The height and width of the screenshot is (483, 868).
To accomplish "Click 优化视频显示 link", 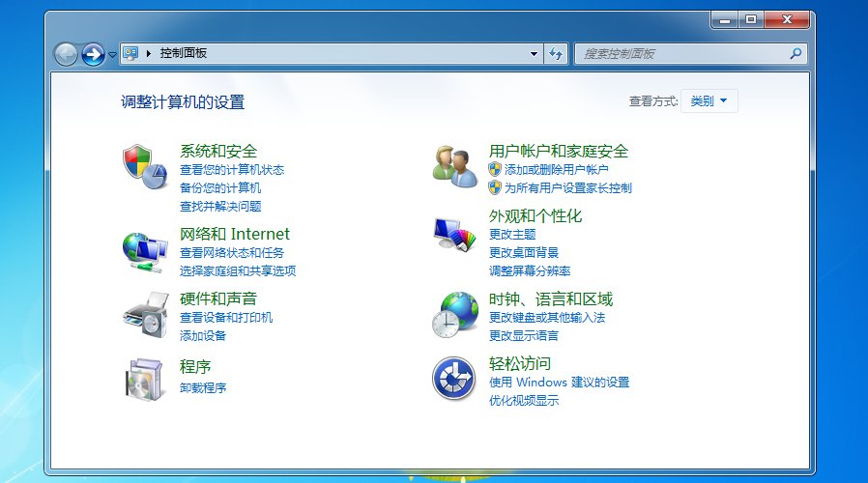I will pyautogui.click(x=523, y=401).
